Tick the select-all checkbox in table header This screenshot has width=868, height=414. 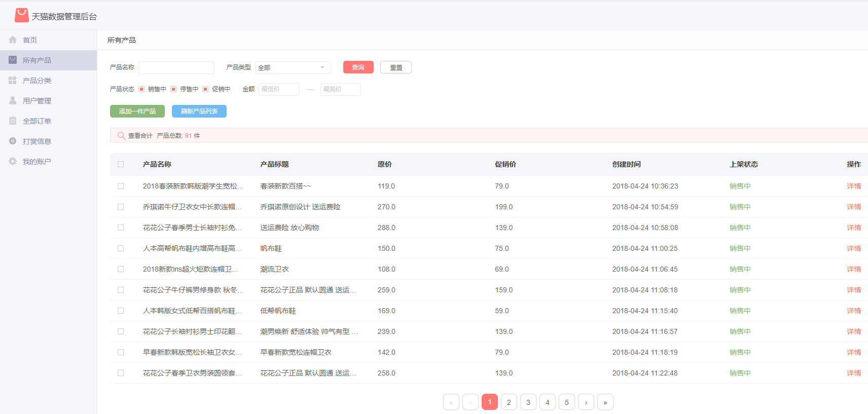121,164
